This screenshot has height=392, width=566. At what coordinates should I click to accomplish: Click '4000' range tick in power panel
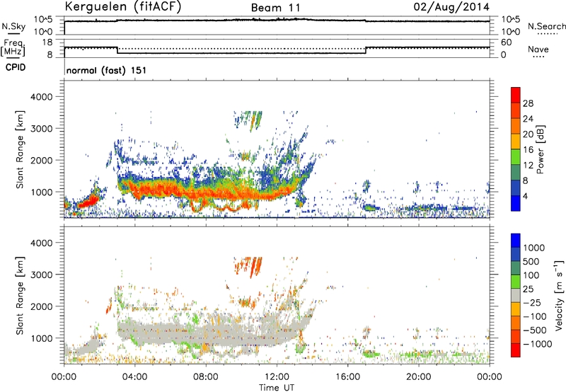41,97
